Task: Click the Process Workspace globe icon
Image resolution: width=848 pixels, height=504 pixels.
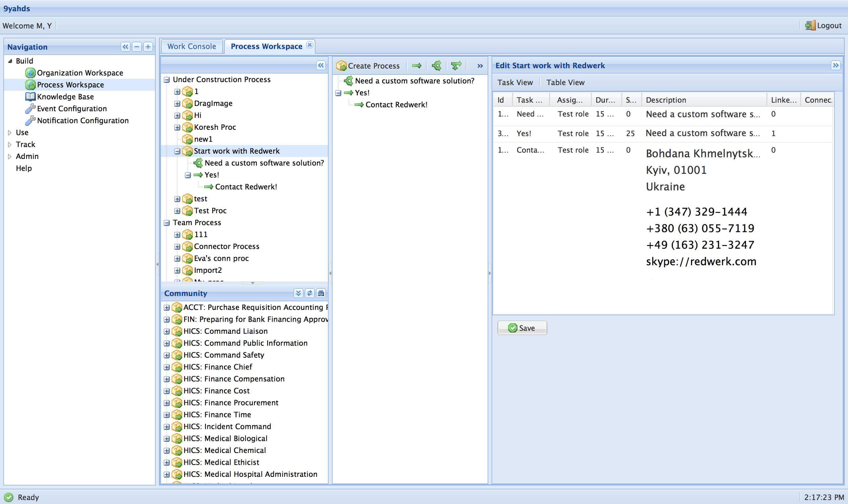Action: click(x=30, y=84)
